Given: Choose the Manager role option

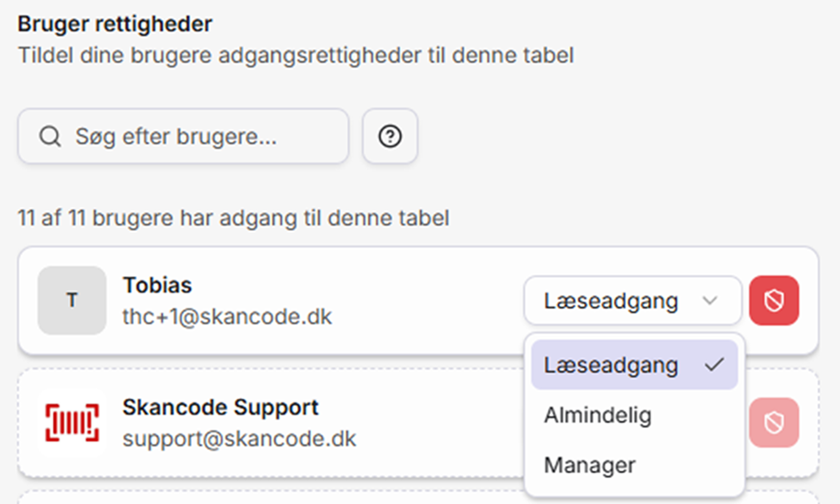Looking at the screenshot, I should point(590,465).
